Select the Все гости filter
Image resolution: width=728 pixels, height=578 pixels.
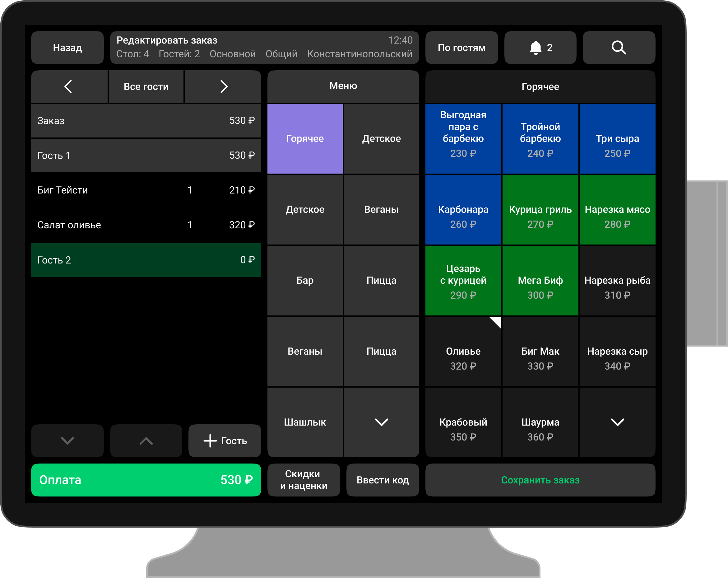(x=146, y=86)
